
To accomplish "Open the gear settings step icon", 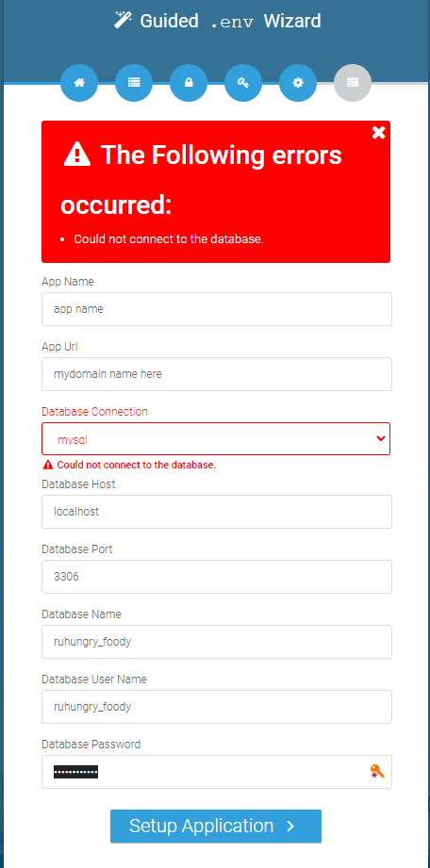I will coord(298,83).
